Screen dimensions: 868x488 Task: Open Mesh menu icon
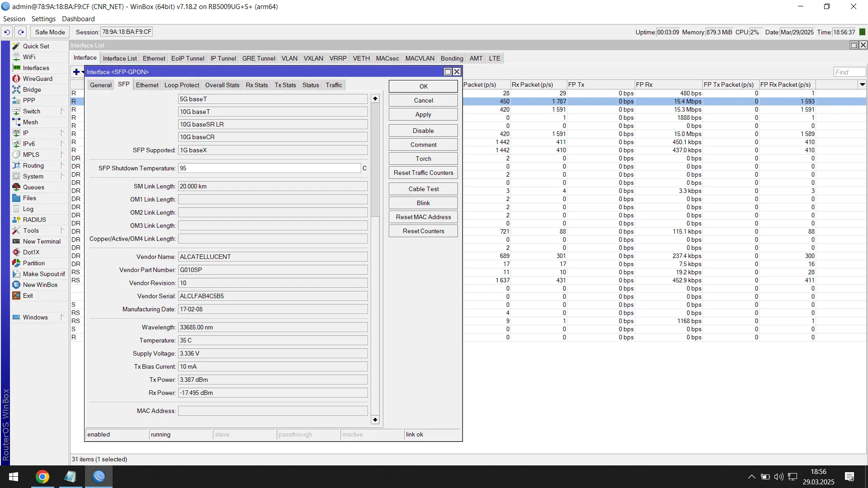[x=16, y=122]
